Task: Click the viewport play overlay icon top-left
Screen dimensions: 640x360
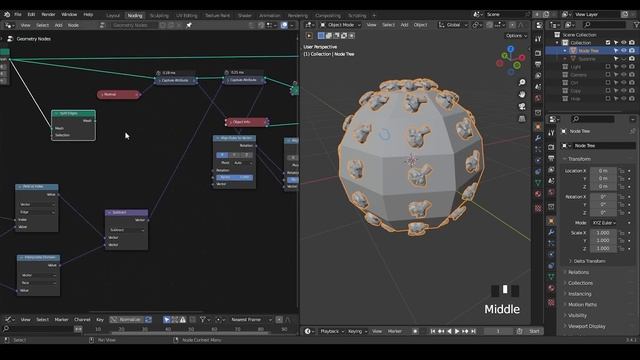Action: 309,36
